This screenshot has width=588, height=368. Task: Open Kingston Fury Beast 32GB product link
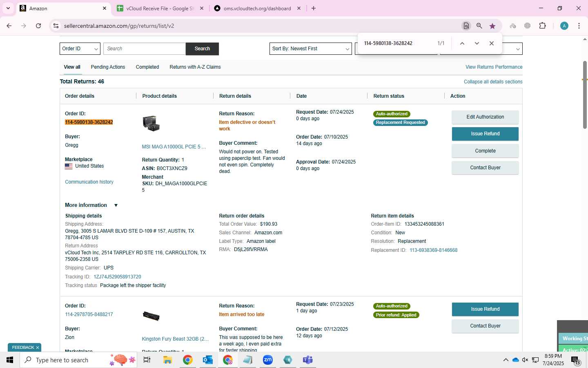(175, 339)
